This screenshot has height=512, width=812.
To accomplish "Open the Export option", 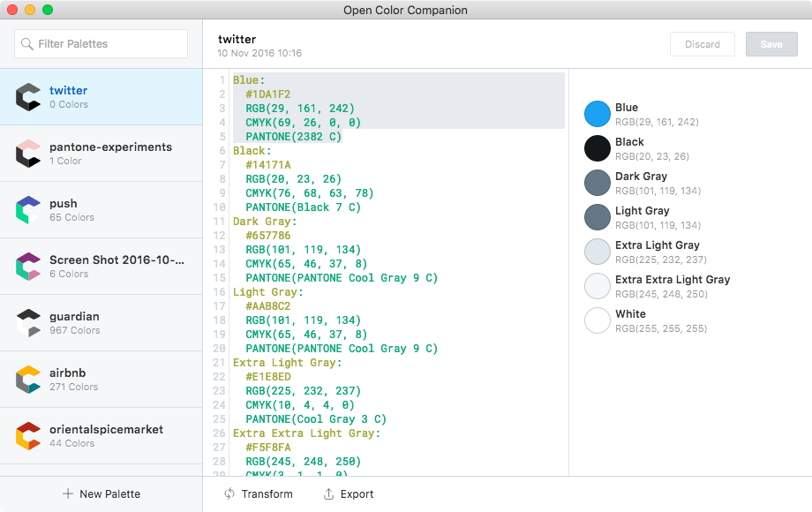I will click(x=348, y=493).
